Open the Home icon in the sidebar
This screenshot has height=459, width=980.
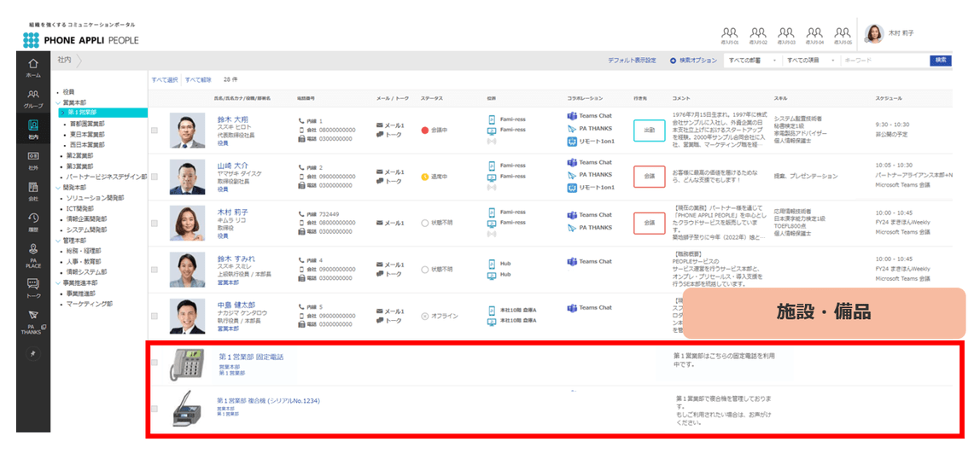33,64
